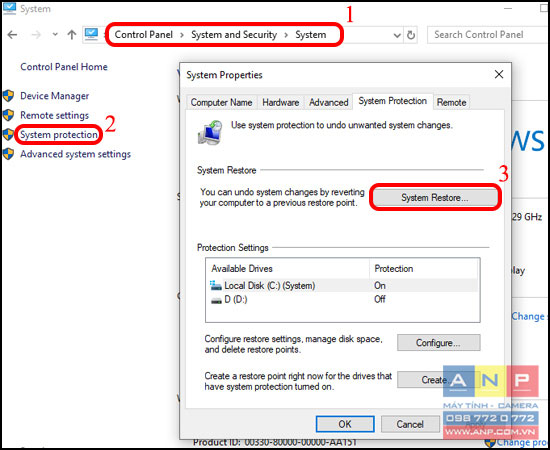Click the System Restore button

(x=435, y=197)
